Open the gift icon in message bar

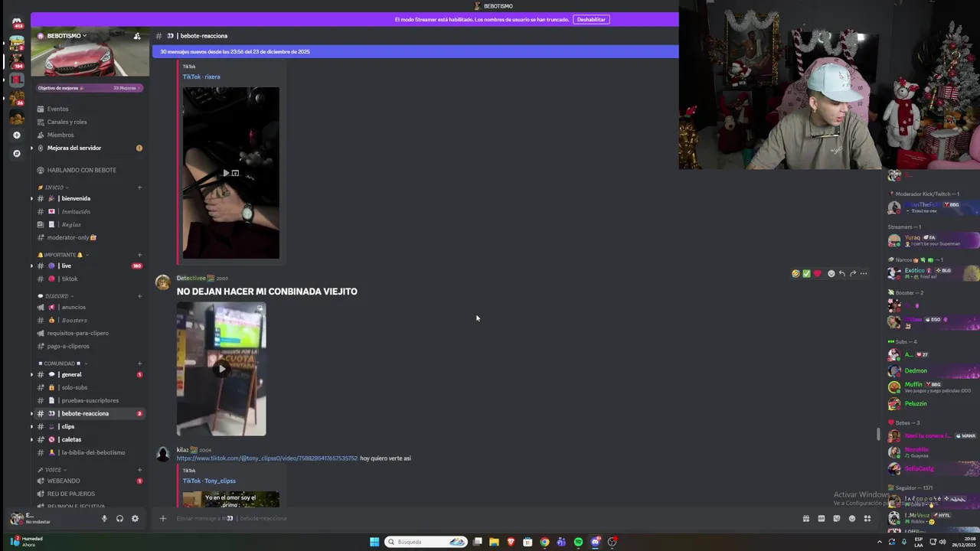coord(806,518)
